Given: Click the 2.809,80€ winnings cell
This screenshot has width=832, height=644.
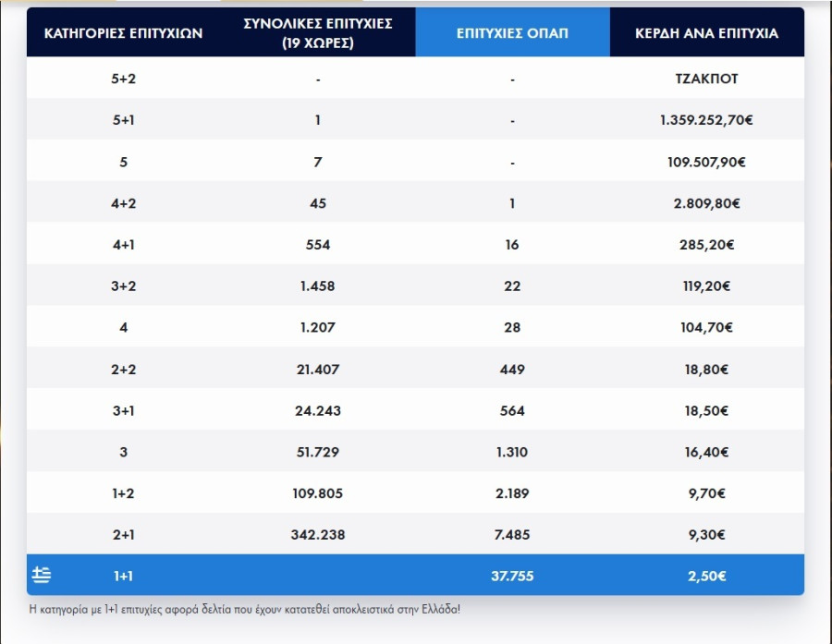Looking at the screenshot, I should [706, 203].
